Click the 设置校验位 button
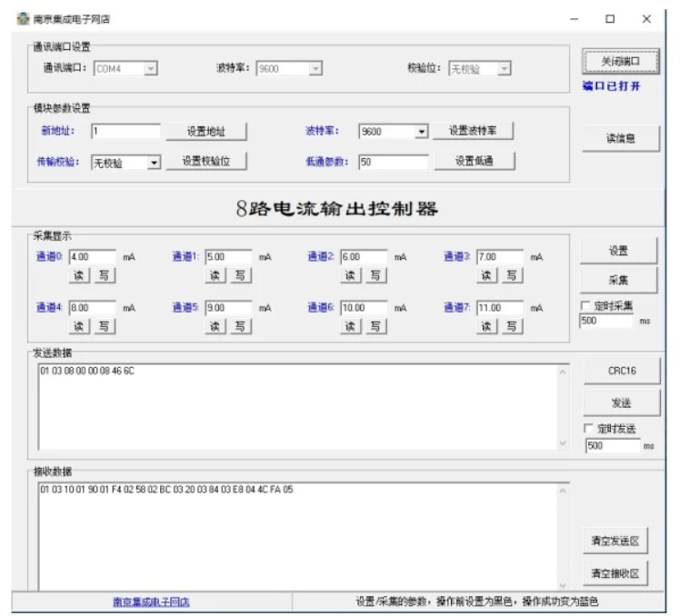 click(206, 161)
